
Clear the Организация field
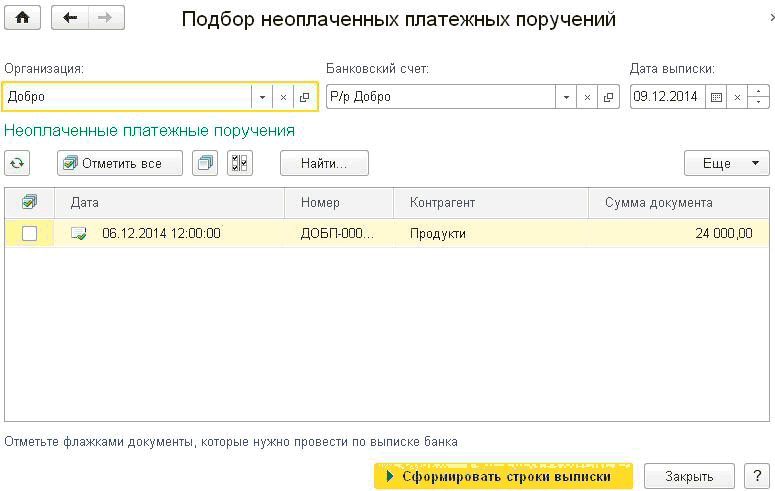(x=283, y=97)
